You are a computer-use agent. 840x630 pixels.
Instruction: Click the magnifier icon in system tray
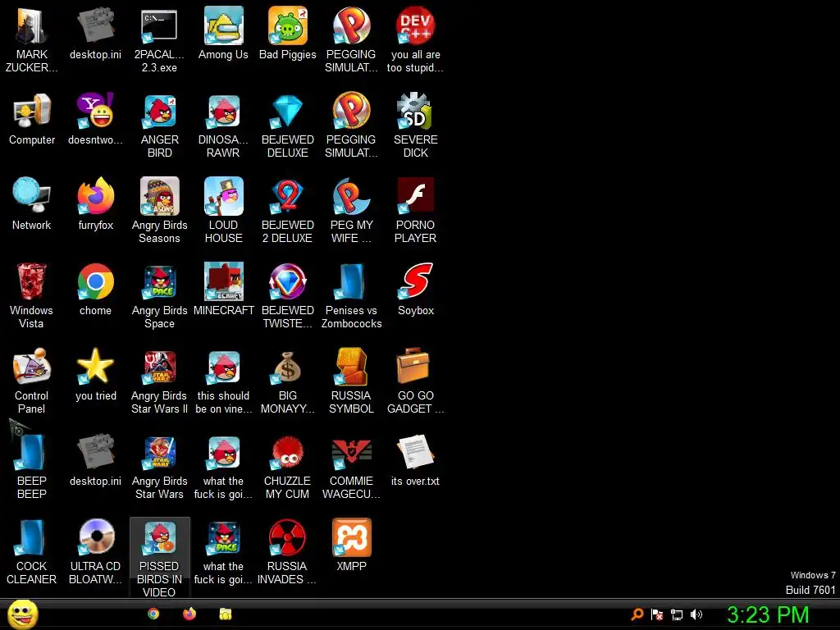[x=637, y=614]
